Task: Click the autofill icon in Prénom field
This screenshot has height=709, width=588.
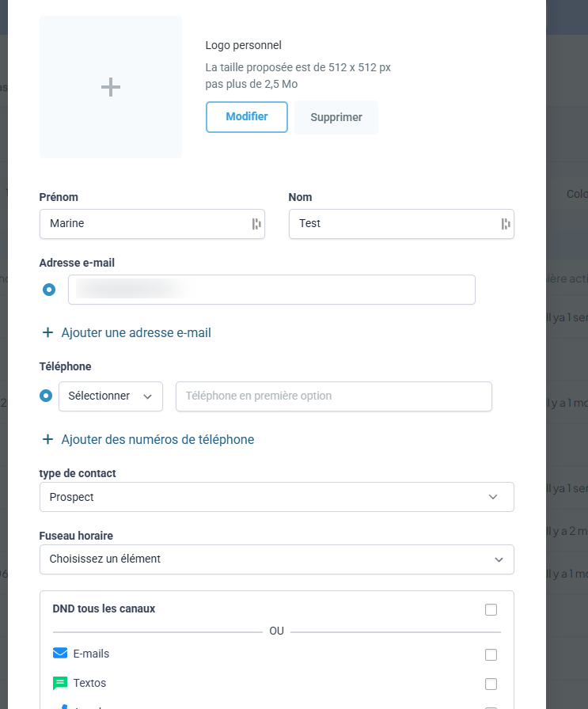Action: click(x=256, y=224)
